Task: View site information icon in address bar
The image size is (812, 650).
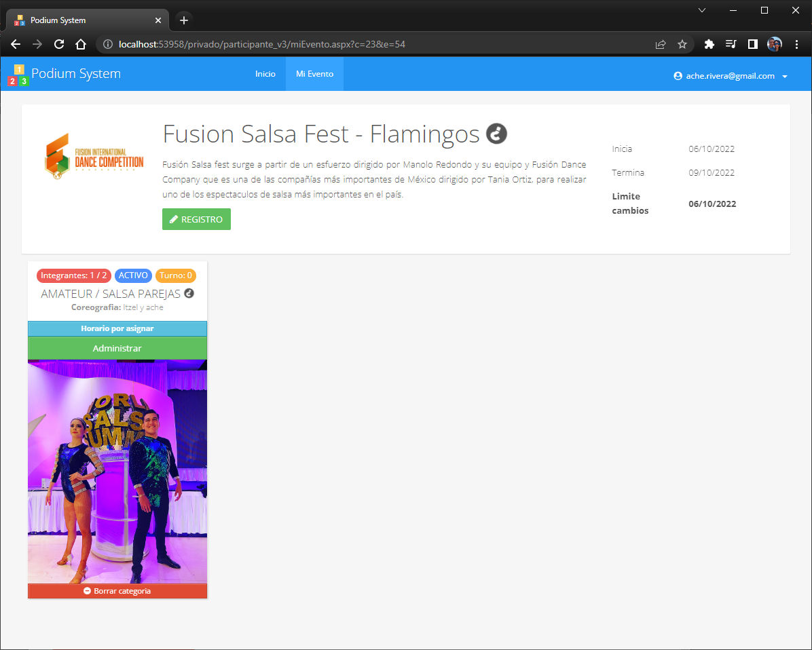Action: [108, 45]
